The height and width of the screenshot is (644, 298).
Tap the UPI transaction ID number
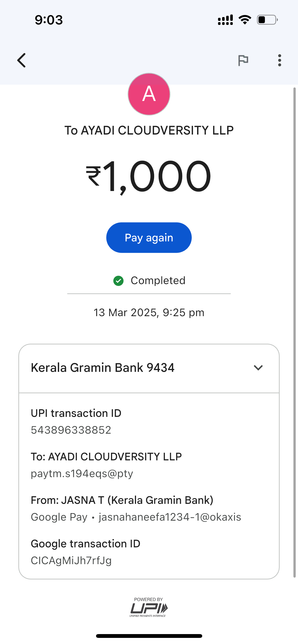point(71,430)
